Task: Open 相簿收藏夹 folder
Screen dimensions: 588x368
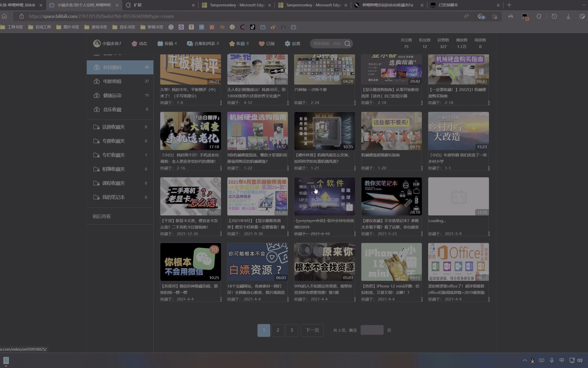Action: 120,169
